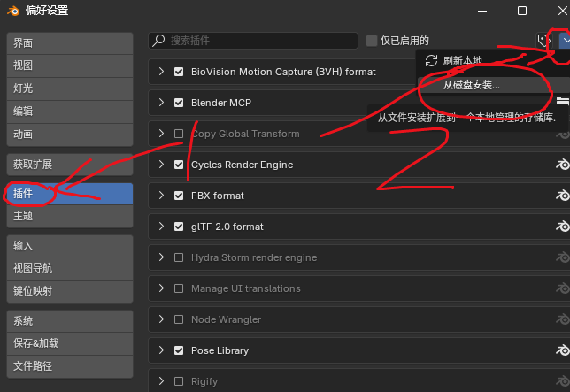The image size is (570, 392).
Task: Click Blender icon on Manage UI translations row
Action: point(562,288)
